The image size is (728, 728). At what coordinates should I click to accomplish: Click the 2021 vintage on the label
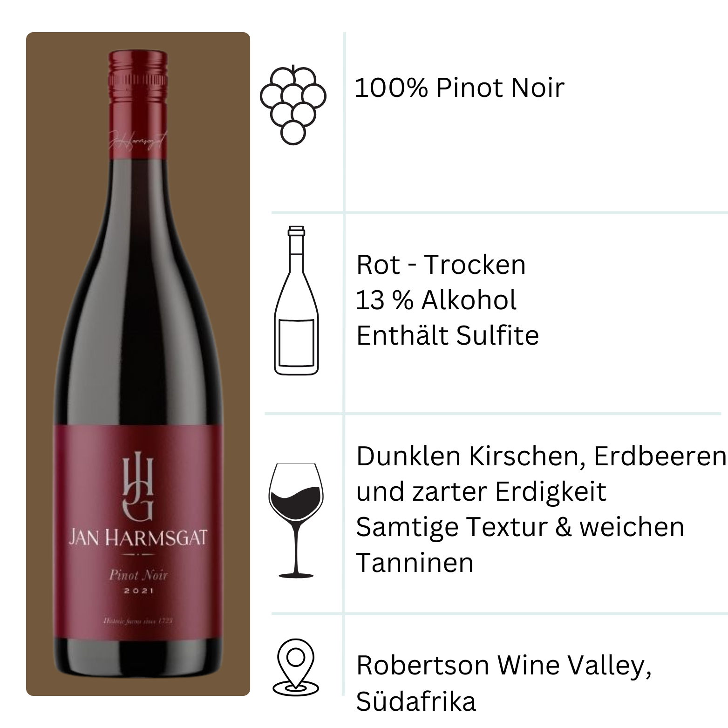(x=139, y=591)
